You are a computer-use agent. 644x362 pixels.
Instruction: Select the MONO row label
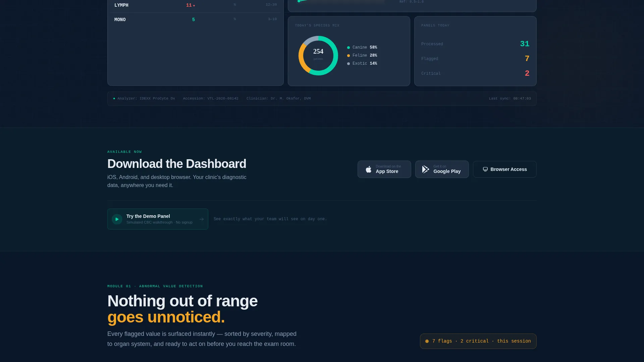pos(120,20)
